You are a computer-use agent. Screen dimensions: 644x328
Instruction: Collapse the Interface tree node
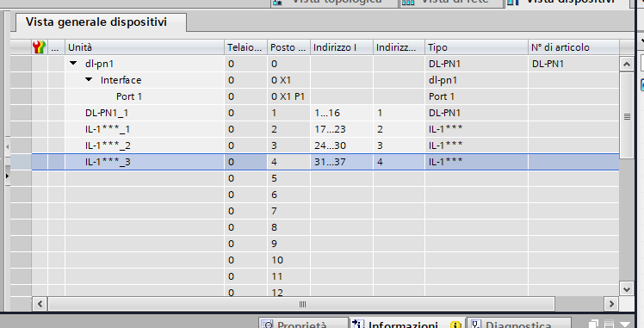tap(89, 80)
